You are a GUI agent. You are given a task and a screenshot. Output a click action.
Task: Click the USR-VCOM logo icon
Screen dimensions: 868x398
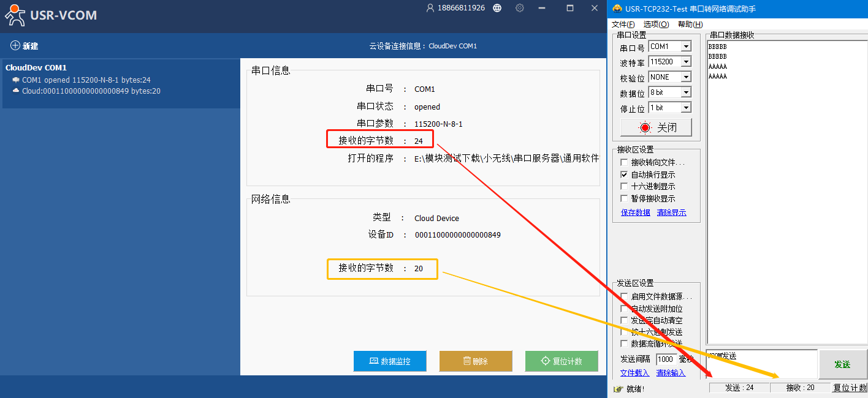coord(15,15)
